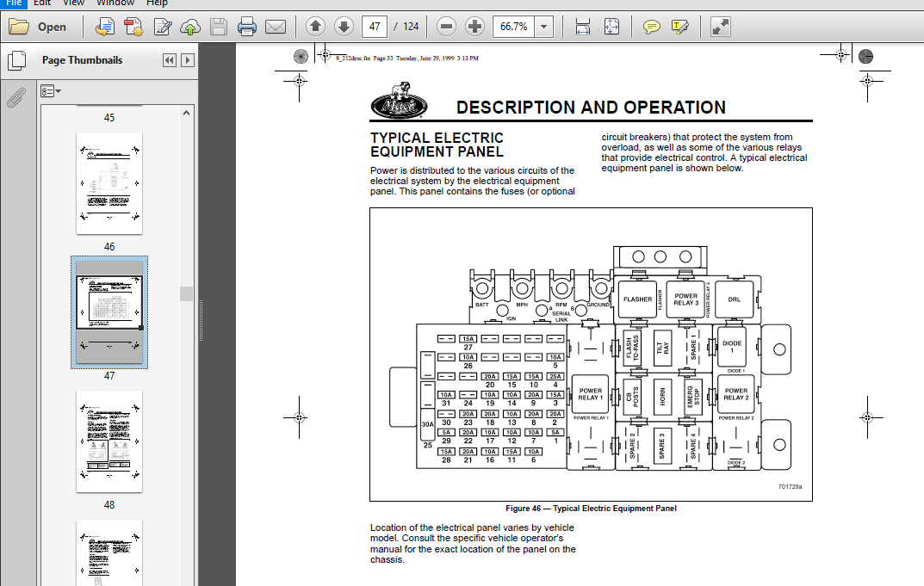
Task: Switch to read mode expand icon
Action: (720, 27)
